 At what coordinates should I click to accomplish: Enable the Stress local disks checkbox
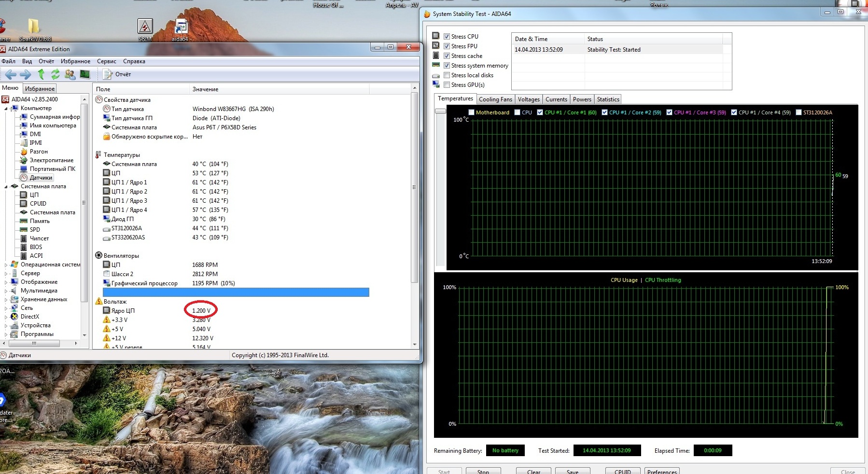coord(447,75)
